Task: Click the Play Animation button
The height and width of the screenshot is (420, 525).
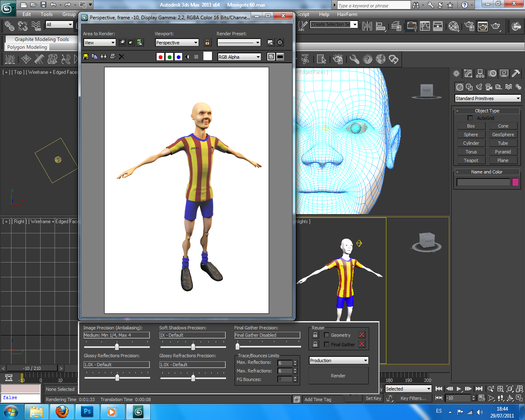Action: (x=459, y=389)
